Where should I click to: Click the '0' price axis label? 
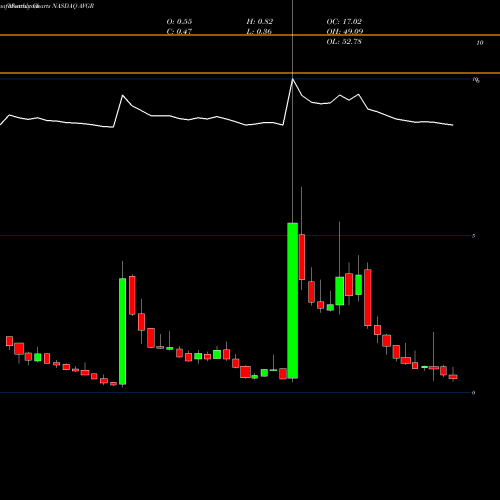click(x=474, y=393)
